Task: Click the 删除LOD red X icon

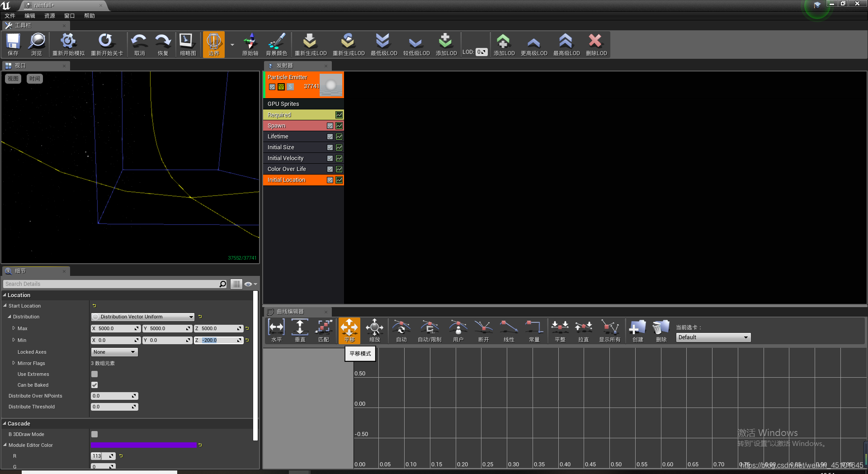Action: pos(596,44)
